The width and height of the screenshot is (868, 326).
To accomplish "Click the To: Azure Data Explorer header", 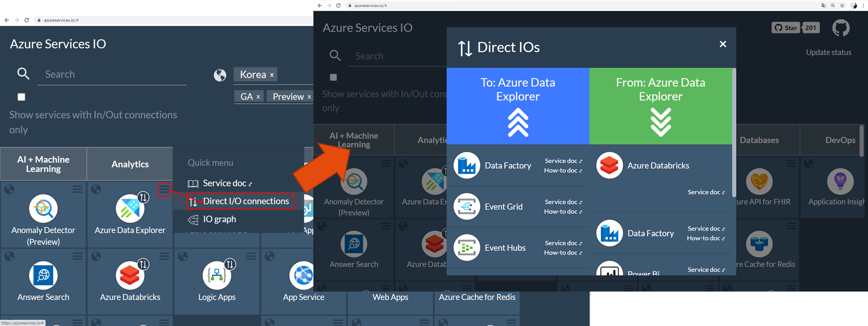I will 518,106.
